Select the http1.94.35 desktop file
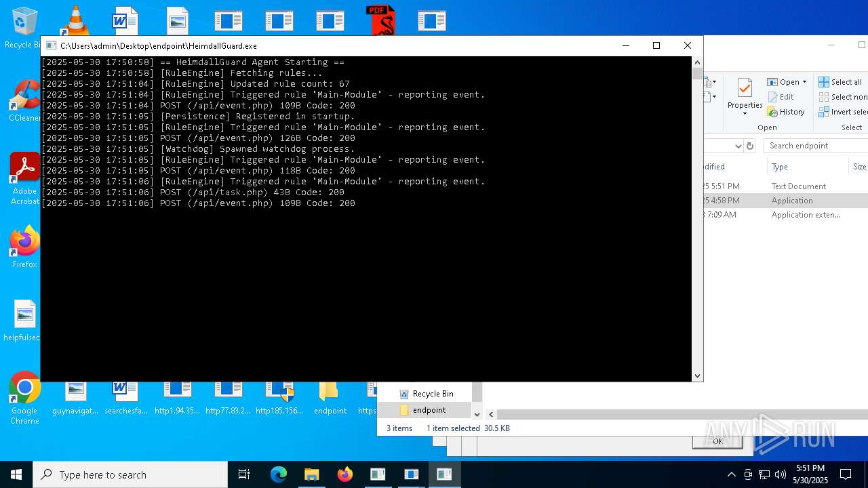The image size is (868, 488). [177, 399]
